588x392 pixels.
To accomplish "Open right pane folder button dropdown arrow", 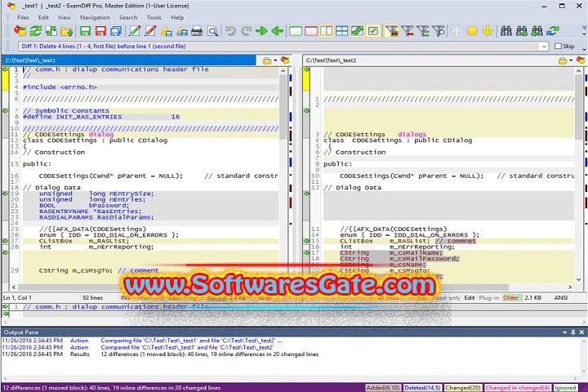I will (x=571, y=60).
